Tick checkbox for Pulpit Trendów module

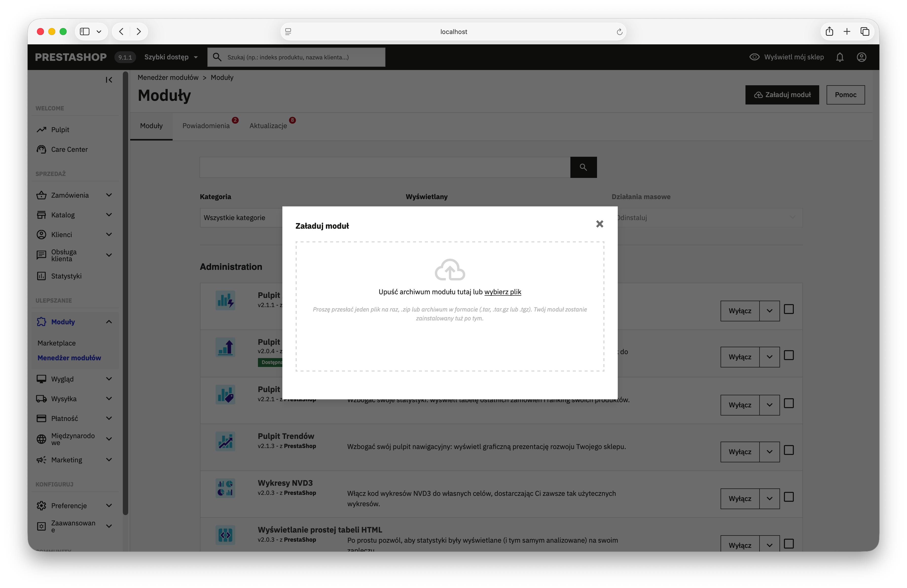click(789, 450)
